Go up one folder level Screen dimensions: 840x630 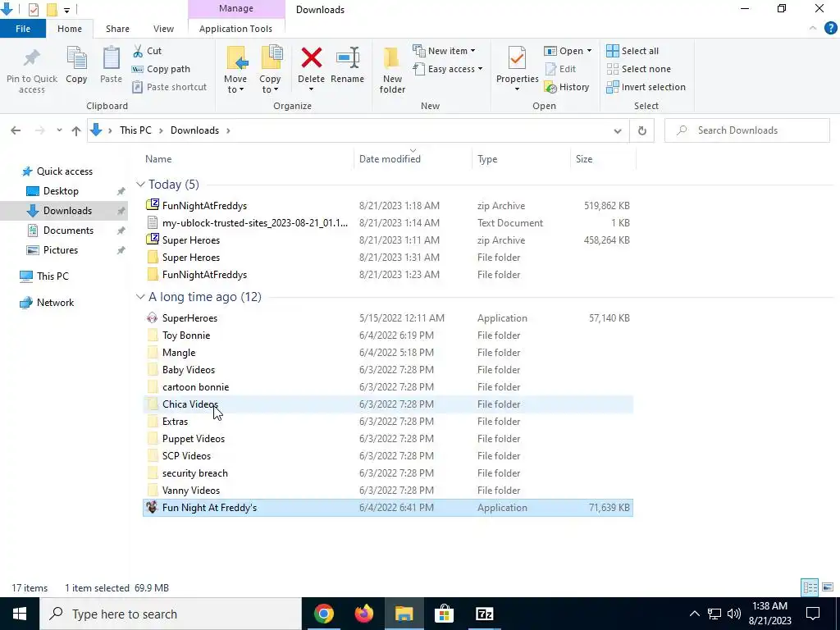[76, 130]
